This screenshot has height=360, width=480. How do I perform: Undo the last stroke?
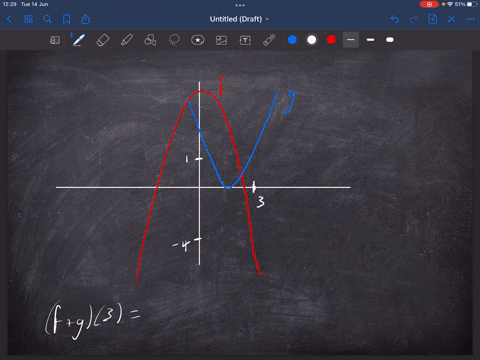(x=395, y=19)
